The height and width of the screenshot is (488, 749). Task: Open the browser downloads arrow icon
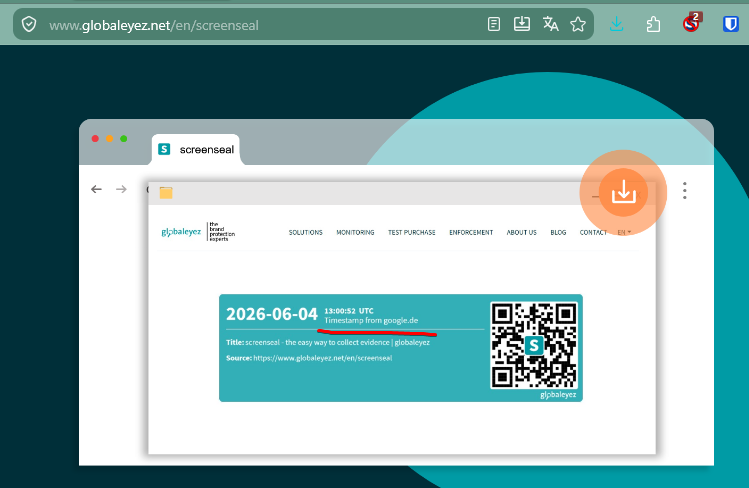(617, 24)
